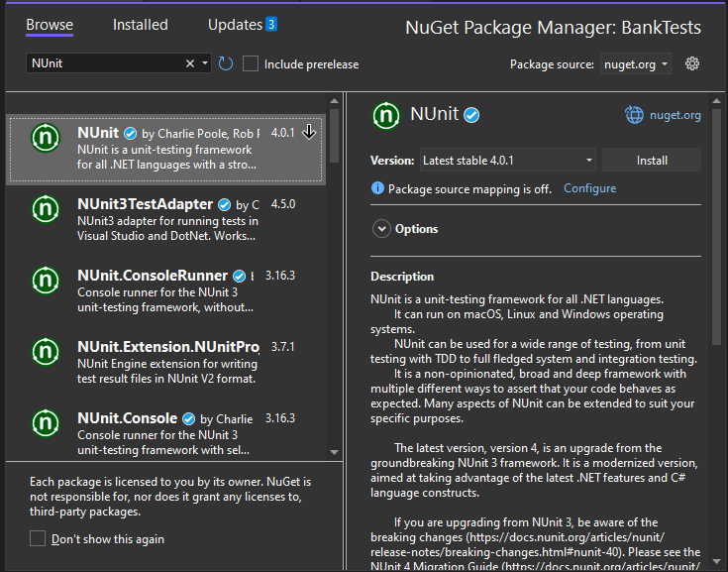The image size is (728, 572).
Task: Click the Options label text
Action: pyautogui.click(x=416, y=229)
